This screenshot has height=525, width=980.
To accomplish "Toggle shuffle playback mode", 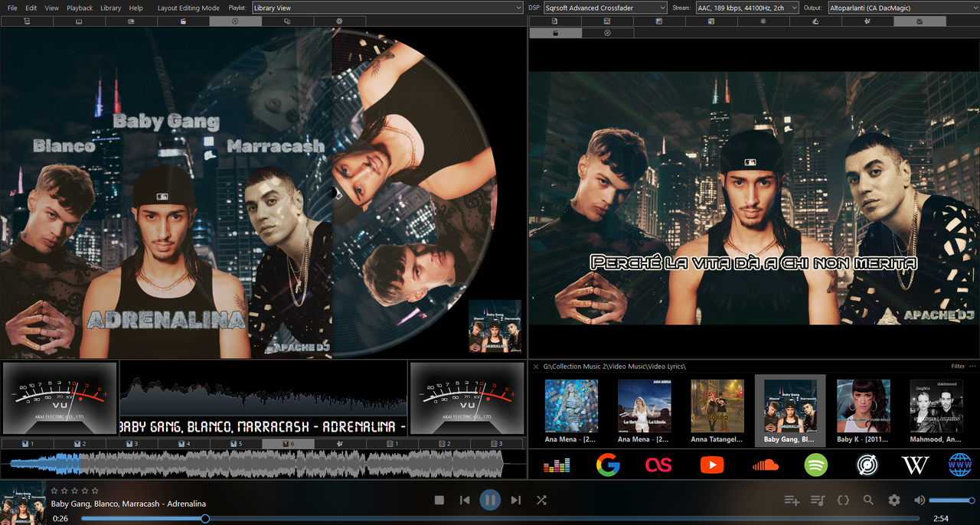I will tap(541, 500).
